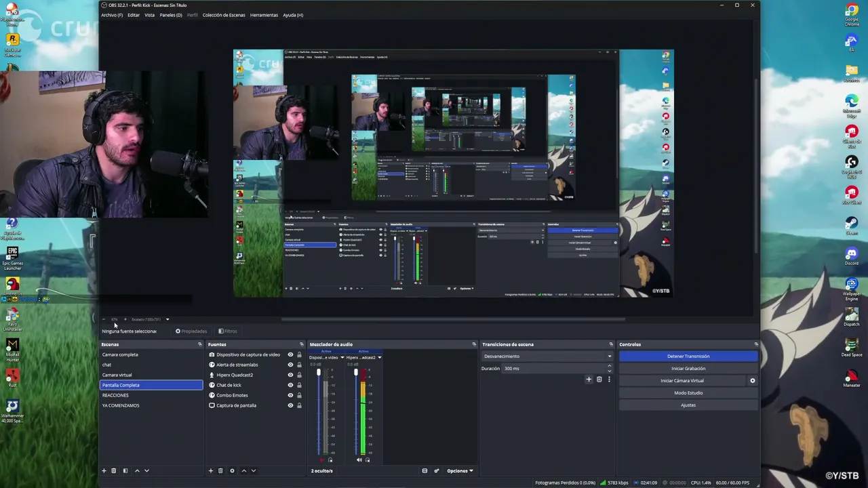Move selected scene up with arrow

137,470
